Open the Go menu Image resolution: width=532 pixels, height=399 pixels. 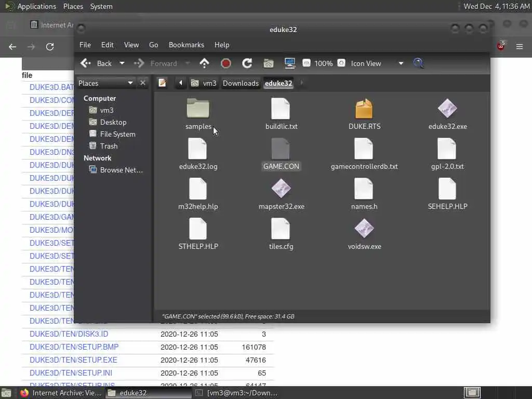tap(153, 45)
